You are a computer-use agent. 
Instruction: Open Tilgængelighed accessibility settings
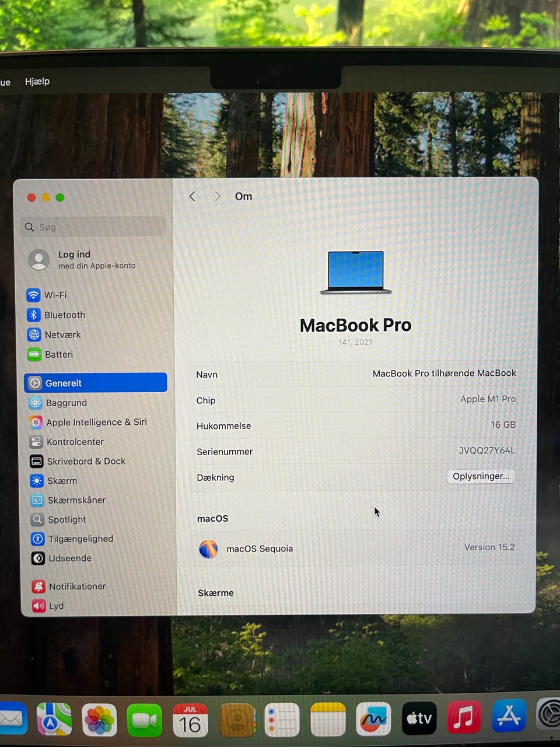pos(80,539)
